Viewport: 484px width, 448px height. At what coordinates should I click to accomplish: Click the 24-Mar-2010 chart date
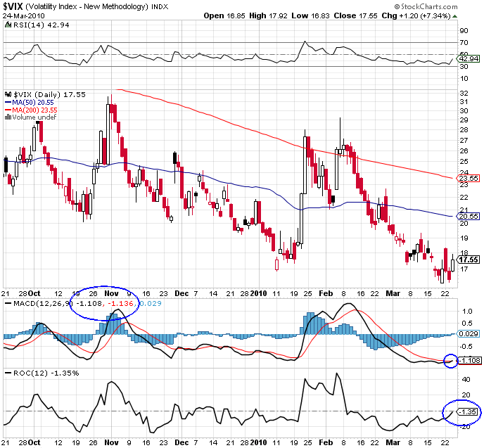[x=24, y=15]
